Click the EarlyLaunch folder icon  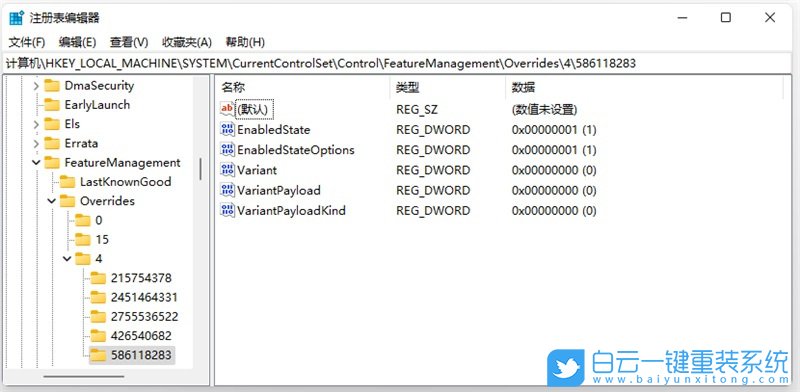(x=52, y=105)
